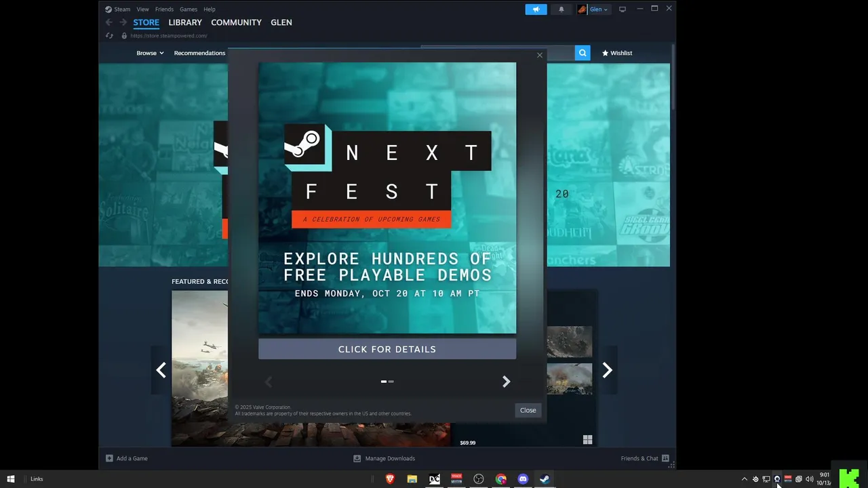Open the Games menu
Screen dimensions: 868x488
(189, 9)
